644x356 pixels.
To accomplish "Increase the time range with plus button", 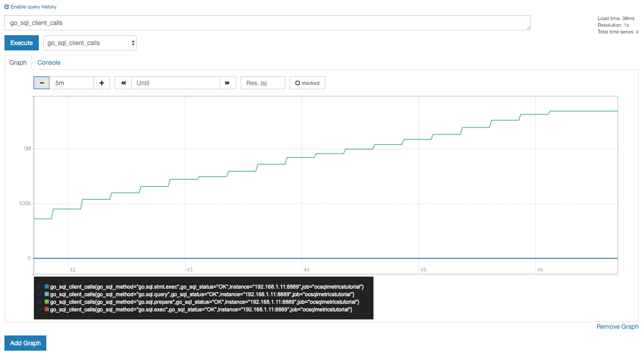I will pyautogui.click(x=102, y=83).
